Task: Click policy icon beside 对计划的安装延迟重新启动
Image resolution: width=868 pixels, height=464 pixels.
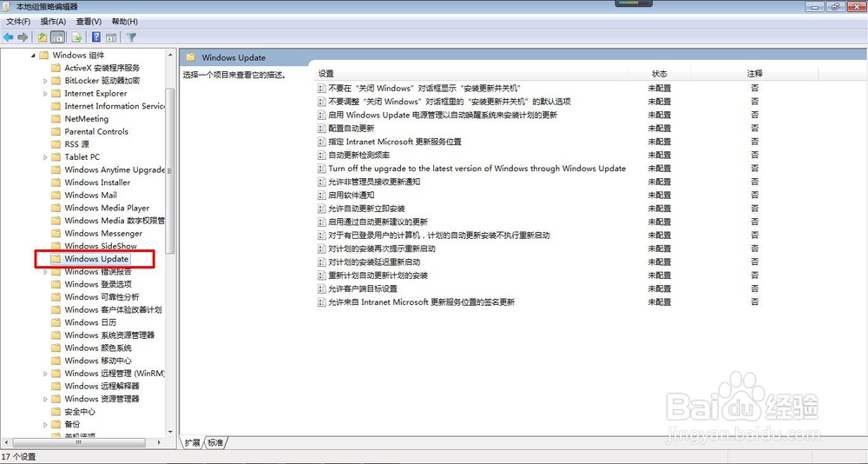Action: click(322, 262)
